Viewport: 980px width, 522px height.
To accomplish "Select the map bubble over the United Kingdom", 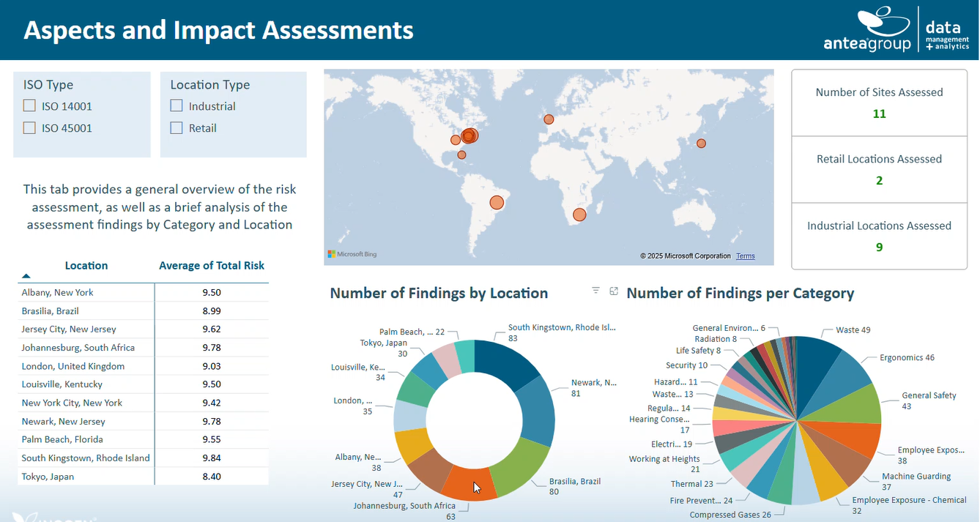I will [549, 119].
